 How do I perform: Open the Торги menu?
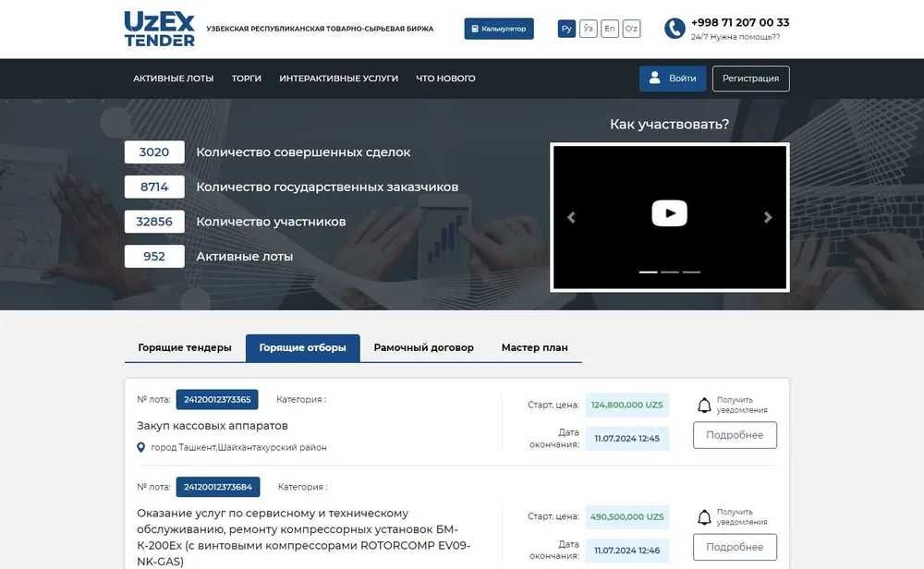pyautogui.click(x=247, y=79)
